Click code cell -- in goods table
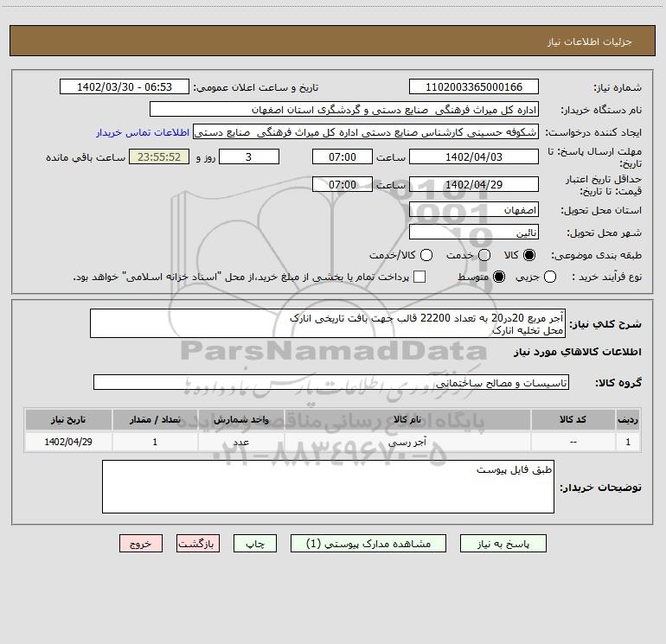Image resolution: width=666 pixels, height=644 pixels. (573, 442)
